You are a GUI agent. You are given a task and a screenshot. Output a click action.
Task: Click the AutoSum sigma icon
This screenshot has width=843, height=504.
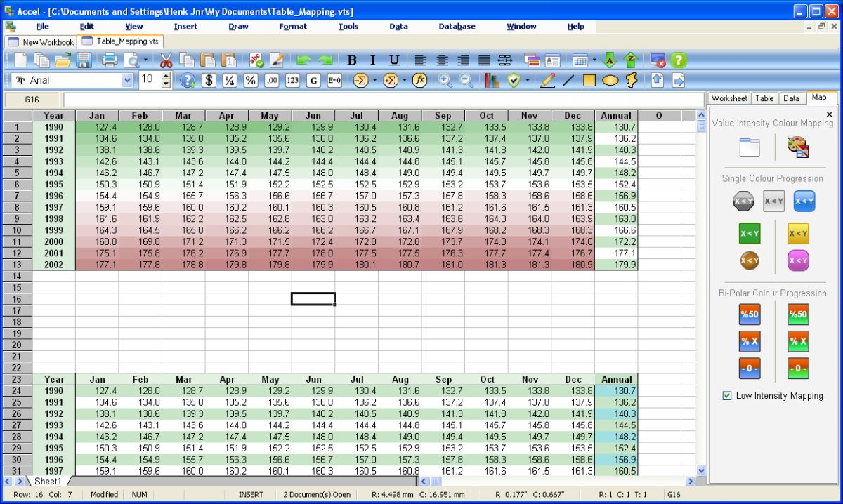pos(362,80)
